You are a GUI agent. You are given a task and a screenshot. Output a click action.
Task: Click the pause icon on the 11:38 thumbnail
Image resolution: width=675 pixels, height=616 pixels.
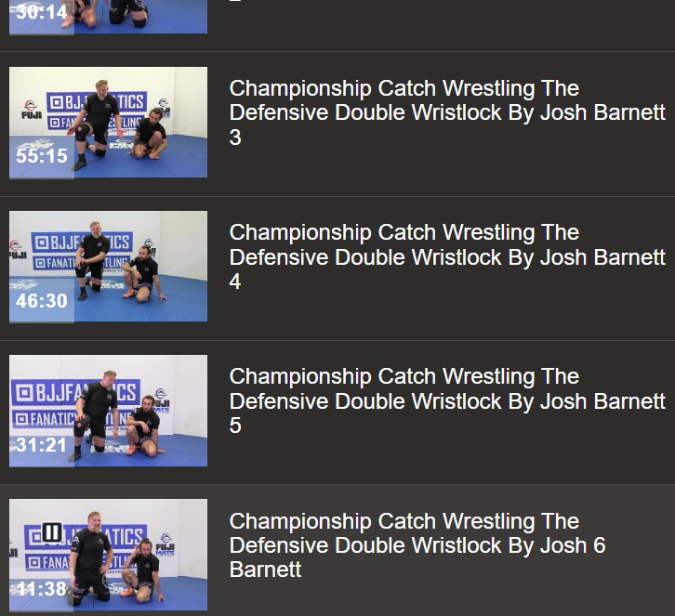pyautogui.click(x=52, y=532)
